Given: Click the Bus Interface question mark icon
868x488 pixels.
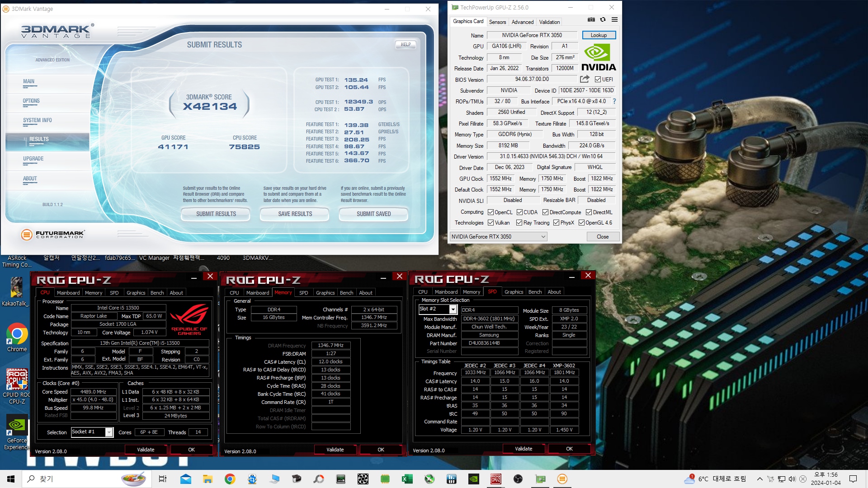Looking at the screenshot, I should coord(614,101).
